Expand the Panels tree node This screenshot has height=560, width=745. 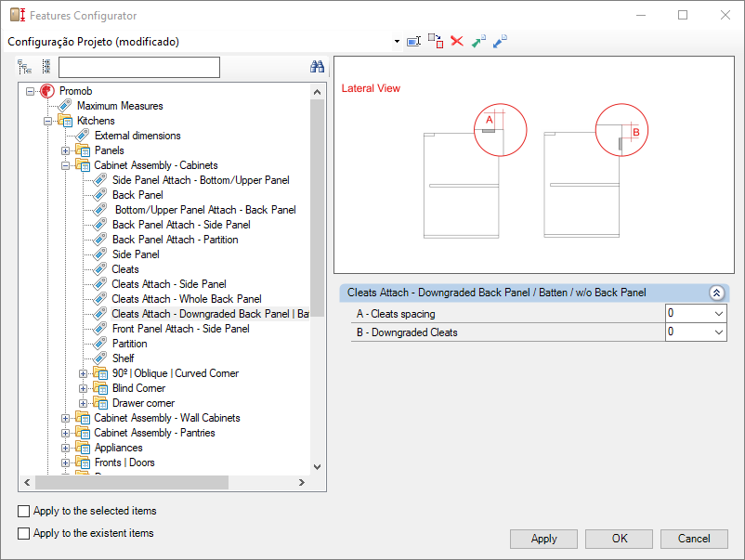pyautogui.click(x=66, y=151)
